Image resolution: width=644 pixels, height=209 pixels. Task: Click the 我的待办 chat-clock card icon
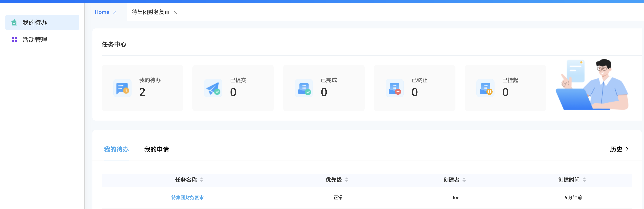pyautogui.click(x=122, y=88)
